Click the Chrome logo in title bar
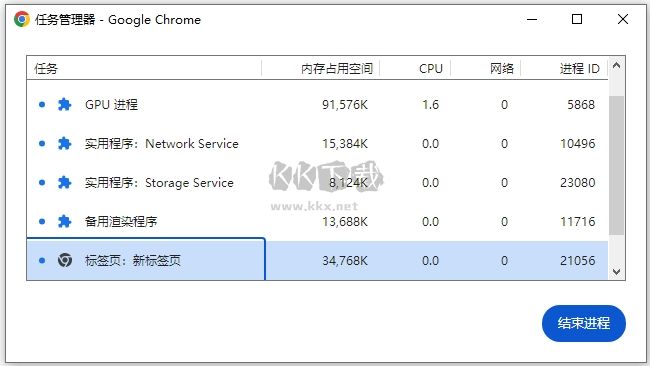 click(x=22, y=19)
